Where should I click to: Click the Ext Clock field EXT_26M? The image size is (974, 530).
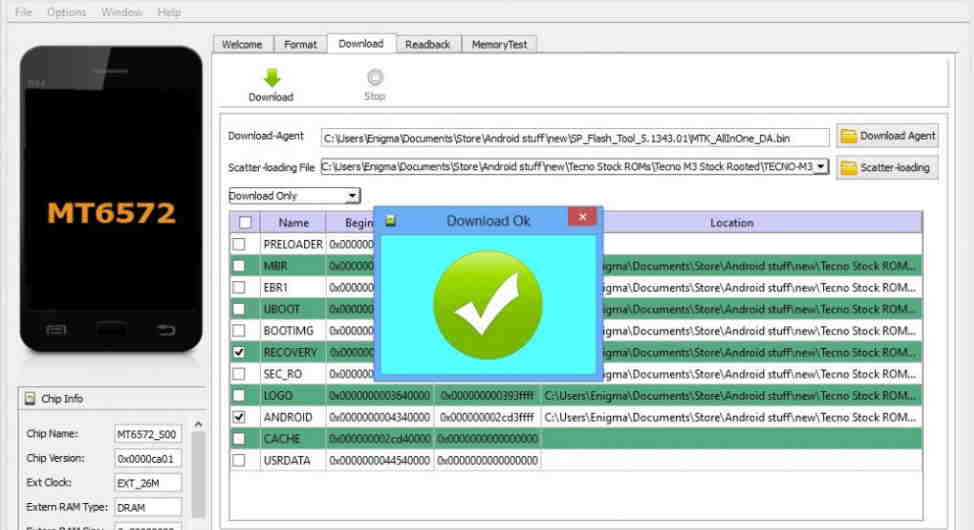(148, 483)
